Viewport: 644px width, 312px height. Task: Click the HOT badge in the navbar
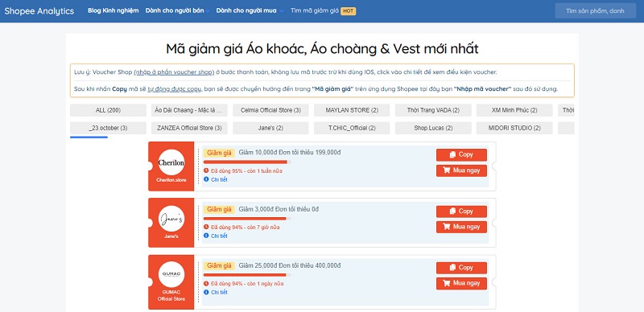(x=349, y=10)
